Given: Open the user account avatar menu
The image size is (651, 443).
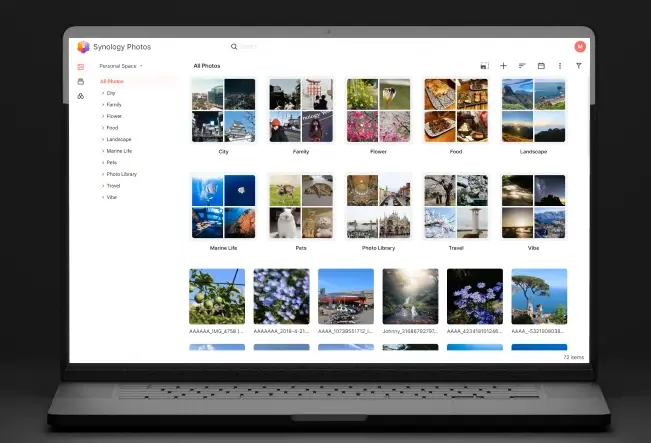Looking at the screenshot, I should 580,47.
